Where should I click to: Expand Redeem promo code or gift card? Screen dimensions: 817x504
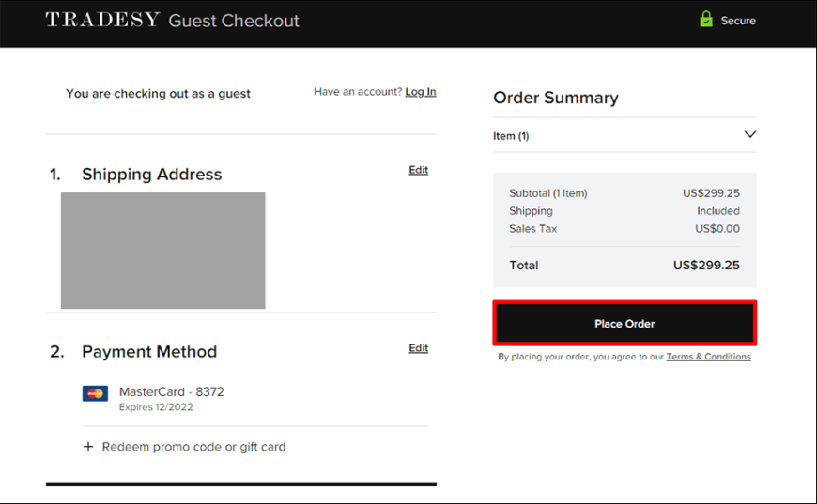(184, 447)
